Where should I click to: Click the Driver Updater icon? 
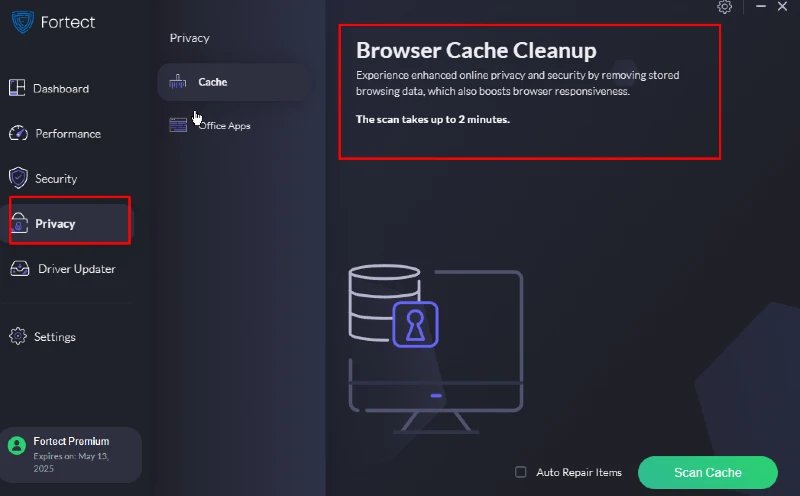click(x=20, y=268)
